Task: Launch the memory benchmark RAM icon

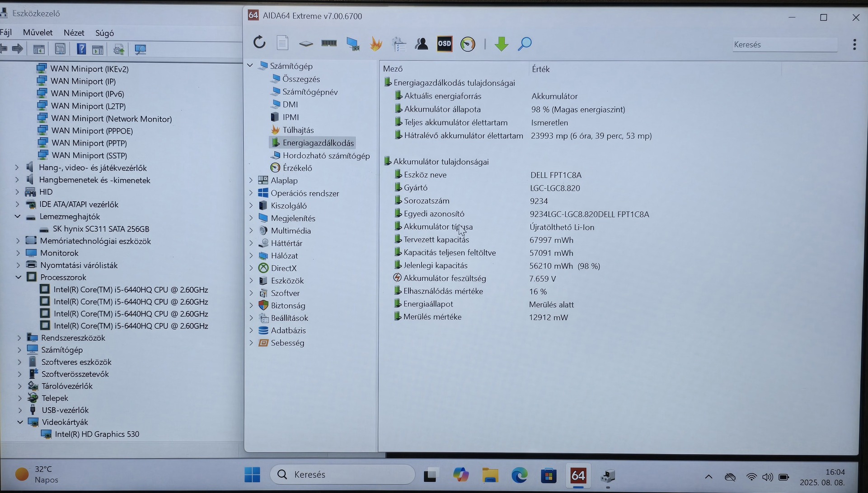Action: (329, 43)
